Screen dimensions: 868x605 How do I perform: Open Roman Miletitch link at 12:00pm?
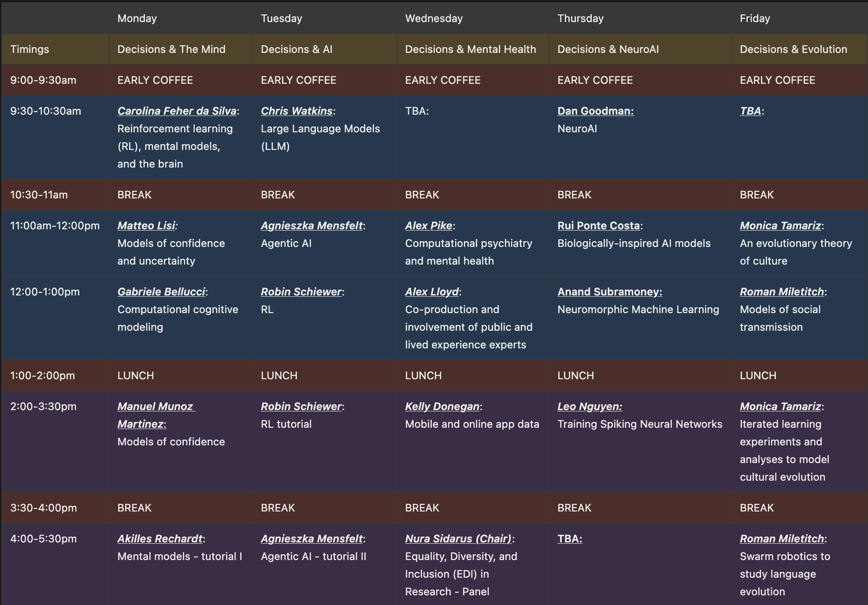click(782, 292)
